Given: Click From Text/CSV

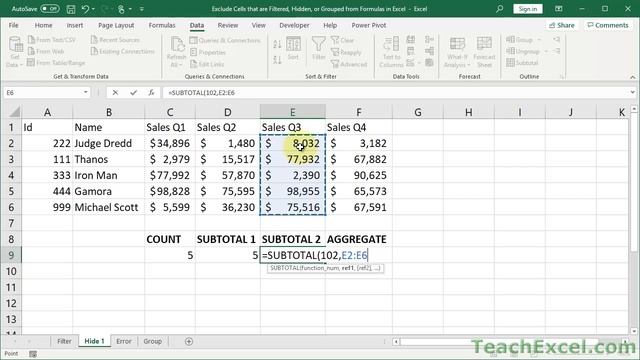Looking at the screenshot, I should tap(52, 40).
